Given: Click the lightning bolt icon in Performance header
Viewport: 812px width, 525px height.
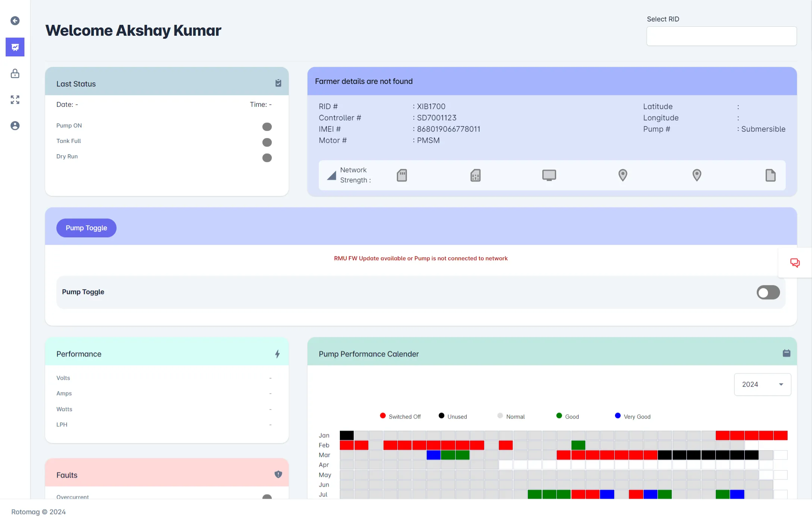Looking at the screenshot, I should coord(277,354).
